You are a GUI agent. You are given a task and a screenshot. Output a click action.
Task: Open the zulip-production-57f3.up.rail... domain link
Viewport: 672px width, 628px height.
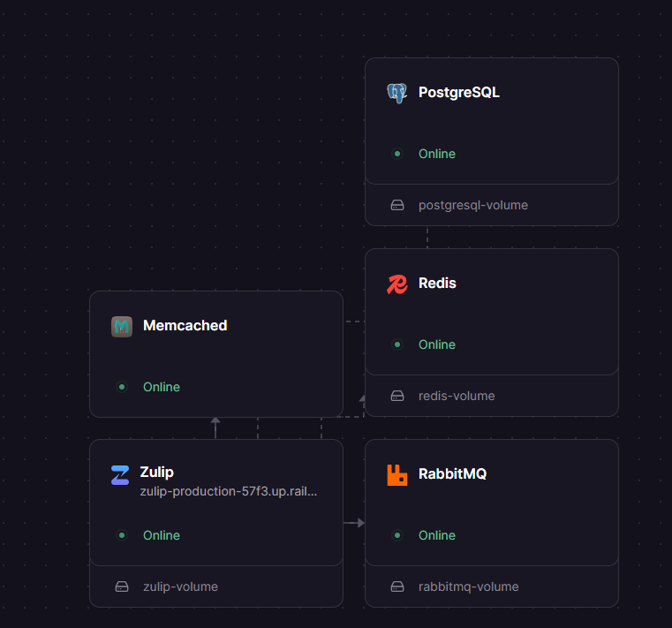coord(229,491)
